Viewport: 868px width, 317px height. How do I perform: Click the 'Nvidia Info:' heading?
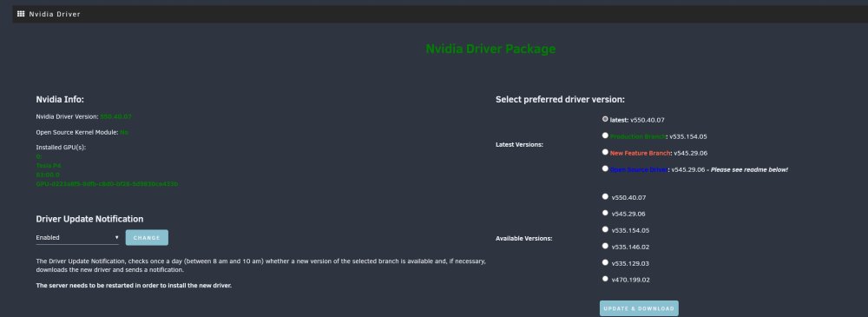[60, 100]
